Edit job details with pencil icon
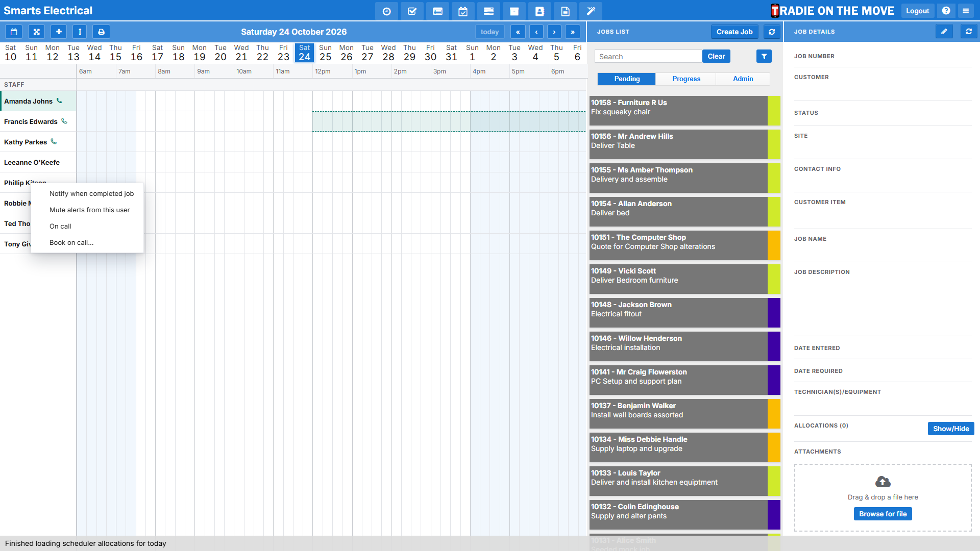The width and height of the screenshot is (980, 551). (944, 32)
